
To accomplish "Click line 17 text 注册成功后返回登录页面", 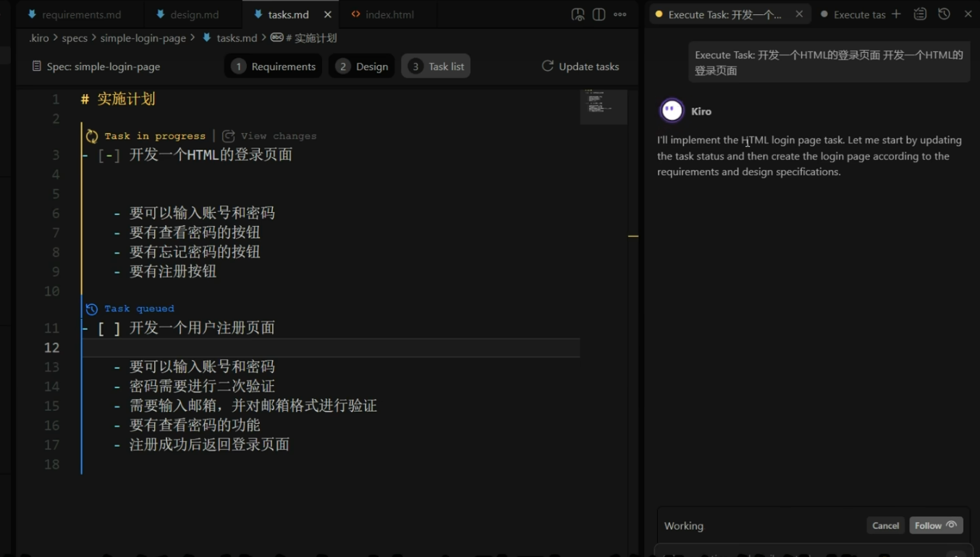I will coord(209,445).
